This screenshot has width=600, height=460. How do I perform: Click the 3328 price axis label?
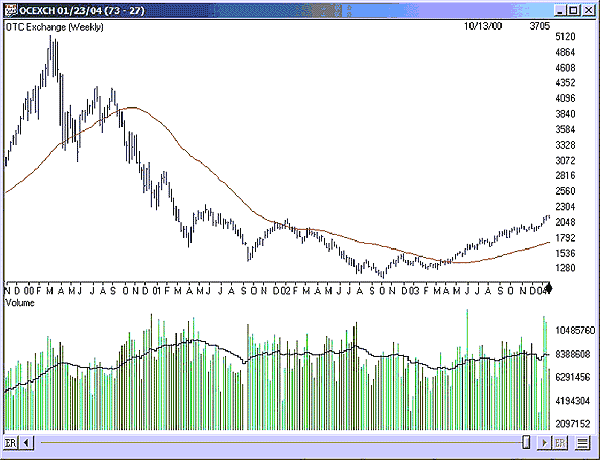point(565,145)
